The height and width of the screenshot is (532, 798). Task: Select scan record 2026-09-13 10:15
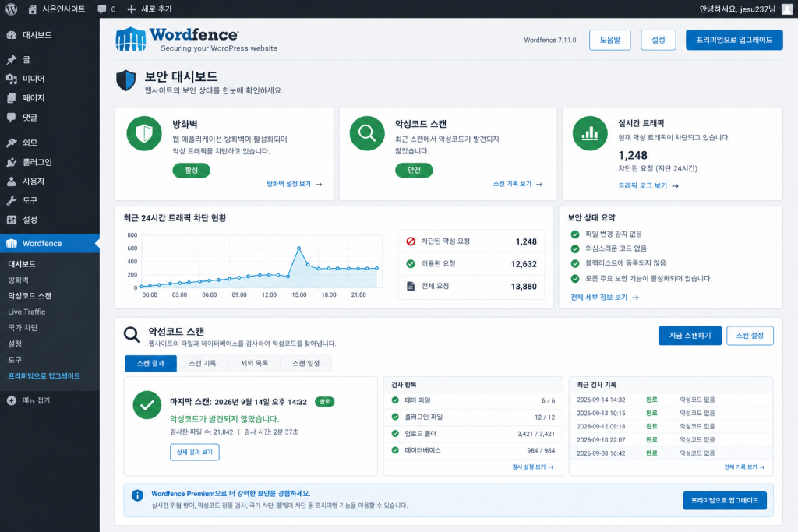pyautogui.click(x=671, y=413)
